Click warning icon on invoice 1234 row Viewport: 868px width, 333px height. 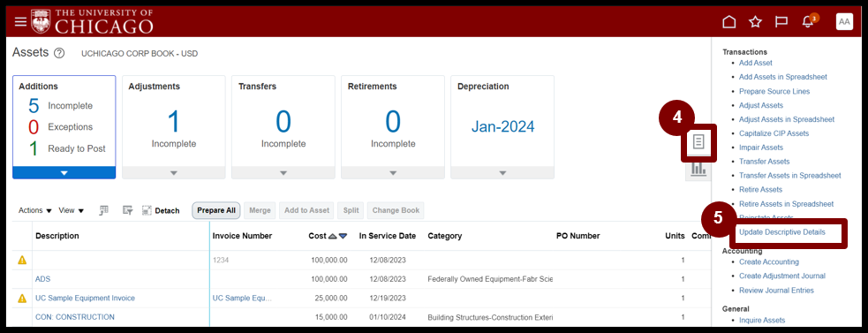(x=22, y=260)
